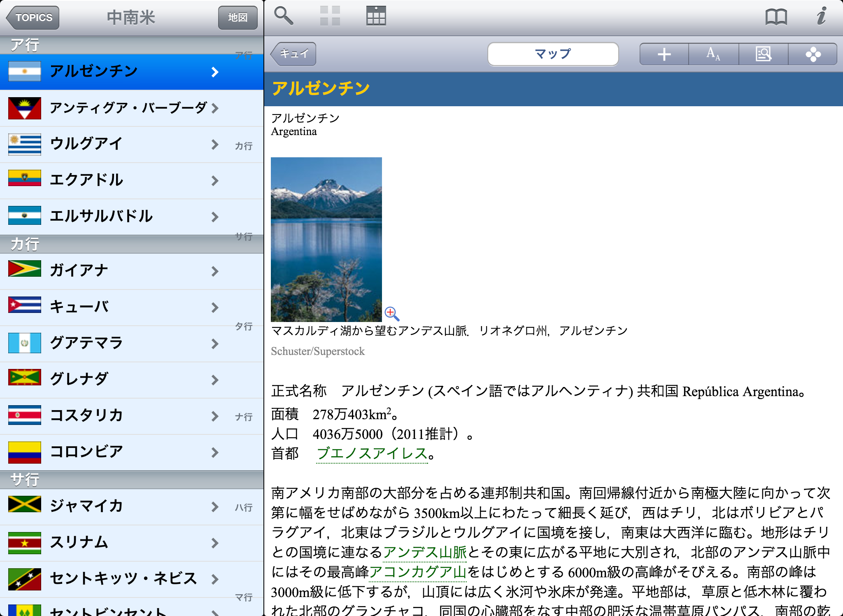This screenshot has width=843, height=616.
Task: Enlarge photo with the zoom-plus magnifier
Action: (x=391, y=314)
